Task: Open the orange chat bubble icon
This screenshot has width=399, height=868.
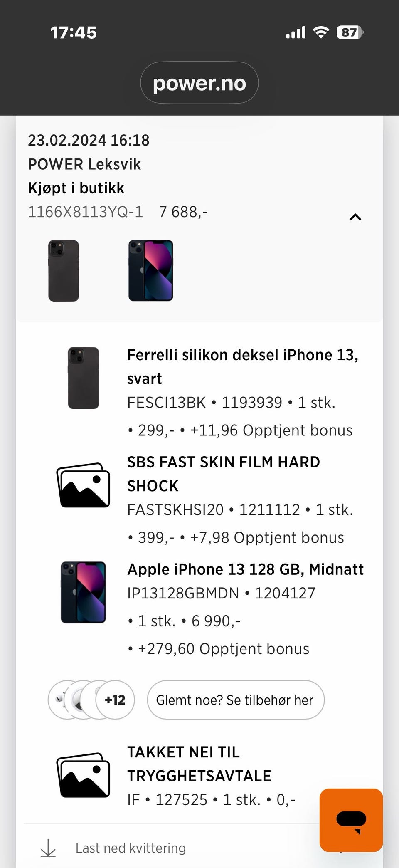Action: tap(351, 820)
